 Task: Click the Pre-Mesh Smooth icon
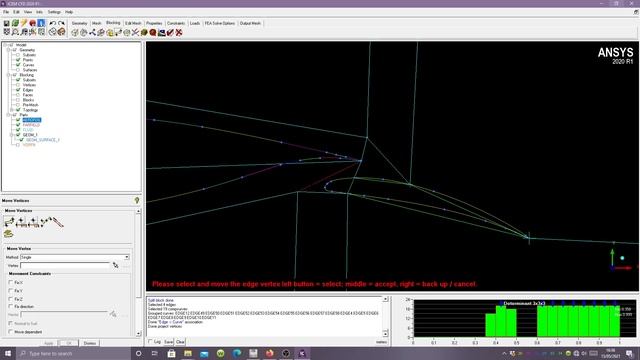[x=162, y=32]
